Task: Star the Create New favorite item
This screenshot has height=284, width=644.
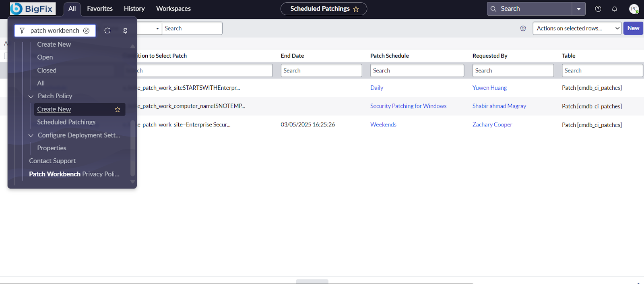Action: pyautogui.click(x=118, y=110)
